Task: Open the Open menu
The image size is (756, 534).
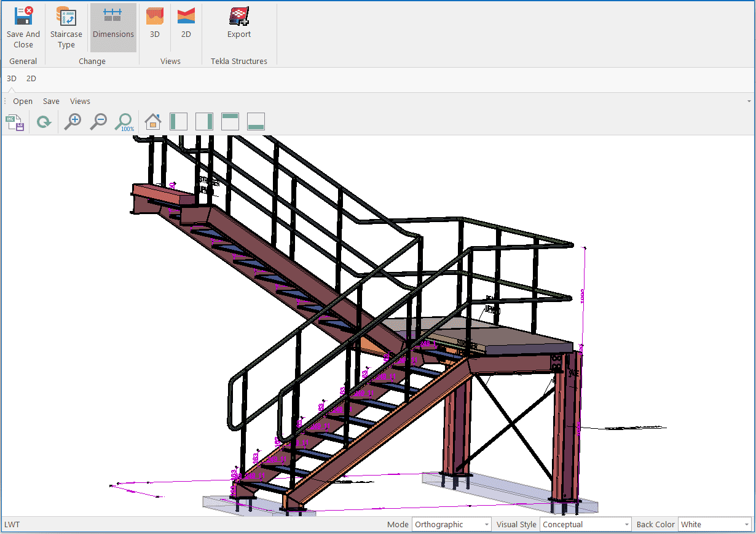Action: pyautogui.click(x=23, y=102)
